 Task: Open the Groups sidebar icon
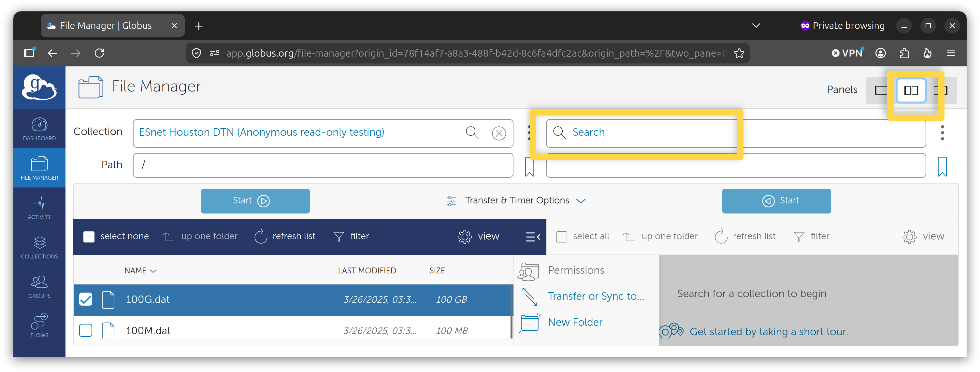coord(39,287)
